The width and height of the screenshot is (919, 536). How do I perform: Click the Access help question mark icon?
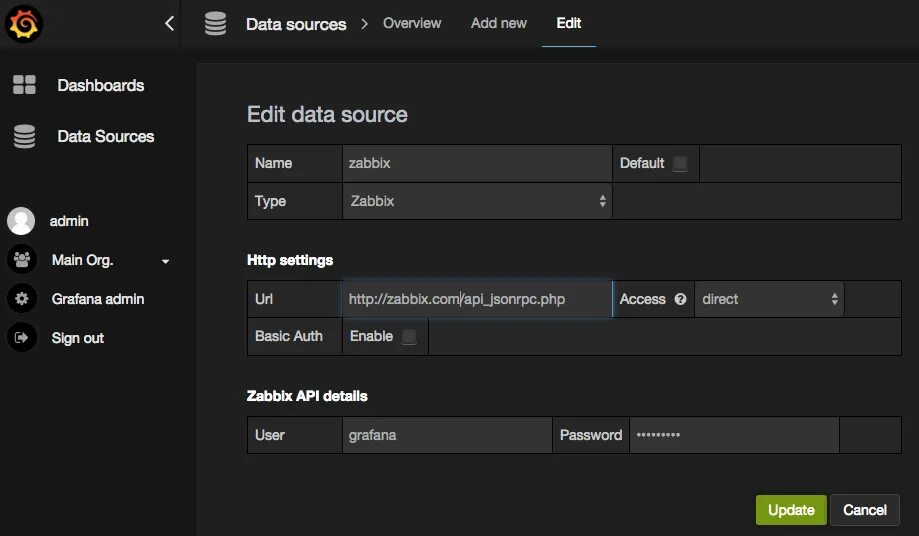pyautogui.click(x=681, y=299)
